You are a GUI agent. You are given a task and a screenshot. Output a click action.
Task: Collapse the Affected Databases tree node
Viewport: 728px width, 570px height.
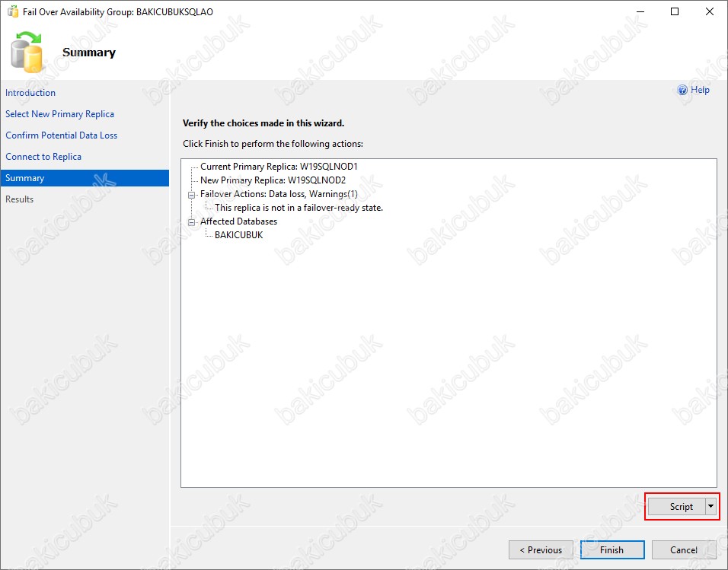(x=191, y=222)
